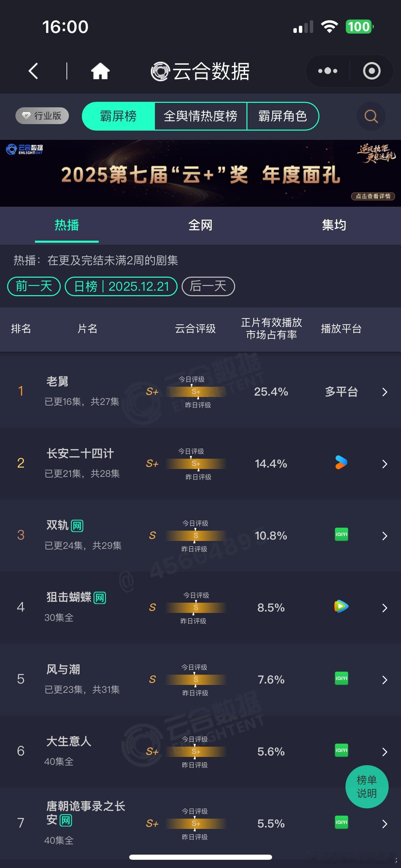Select the Tencent Video icon for 狙击蝴蝶
The width and height of the screenshot is (401, 868).
coord(340,607)
